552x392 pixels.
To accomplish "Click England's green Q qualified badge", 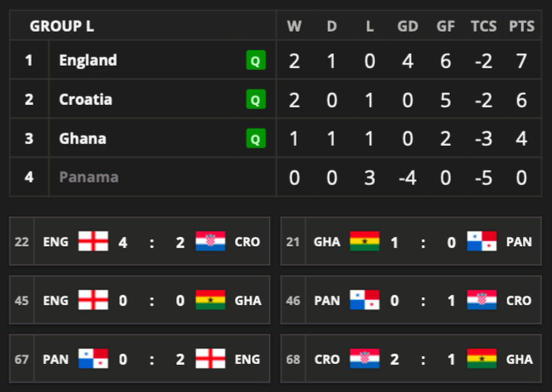I will click(x=256, y=60).
